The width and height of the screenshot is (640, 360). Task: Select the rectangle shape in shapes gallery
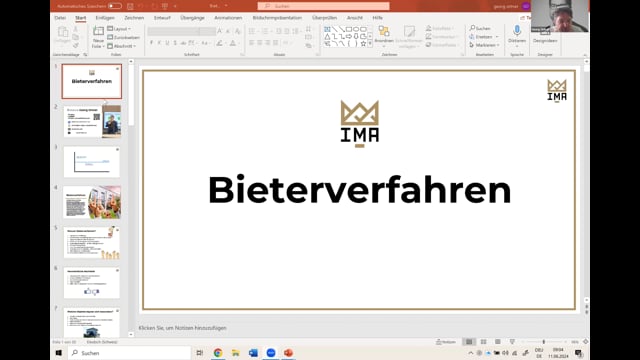(349, 29)
